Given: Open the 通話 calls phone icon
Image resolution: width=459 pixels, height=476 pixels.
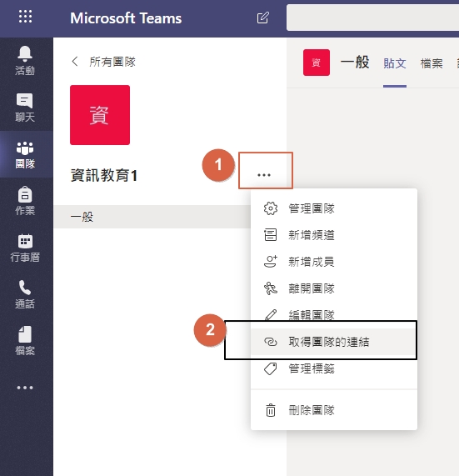Looking at the screenshot, I should tap(25, 294).
